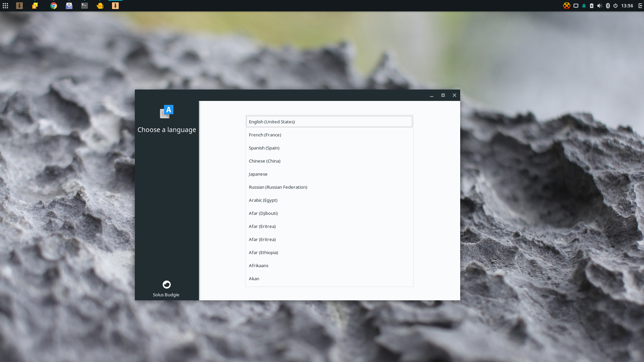Choose Afrikaans from the list
Viewport: 644px width, 362px height.
[x=329, y=265]
